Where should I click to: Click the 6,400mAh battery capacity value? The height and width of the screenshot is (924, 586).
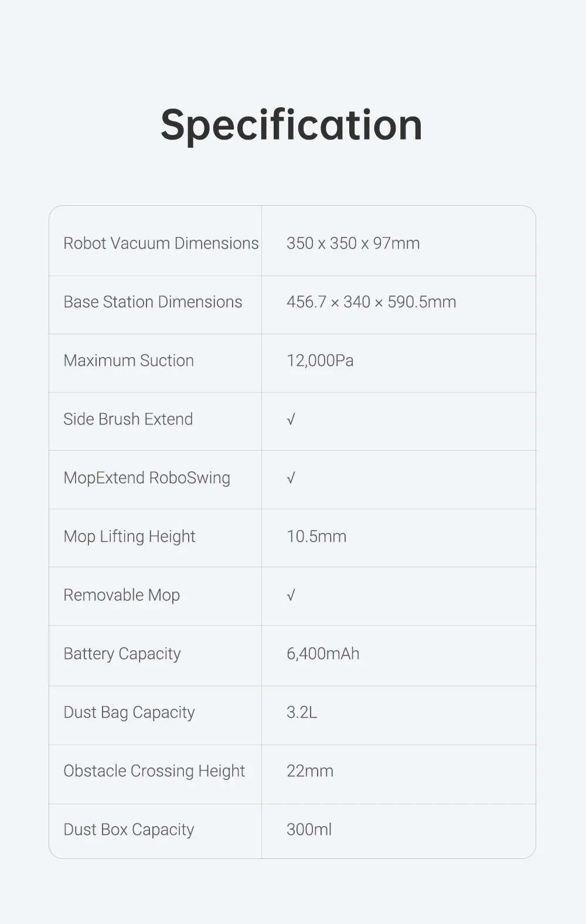(323, 654)
